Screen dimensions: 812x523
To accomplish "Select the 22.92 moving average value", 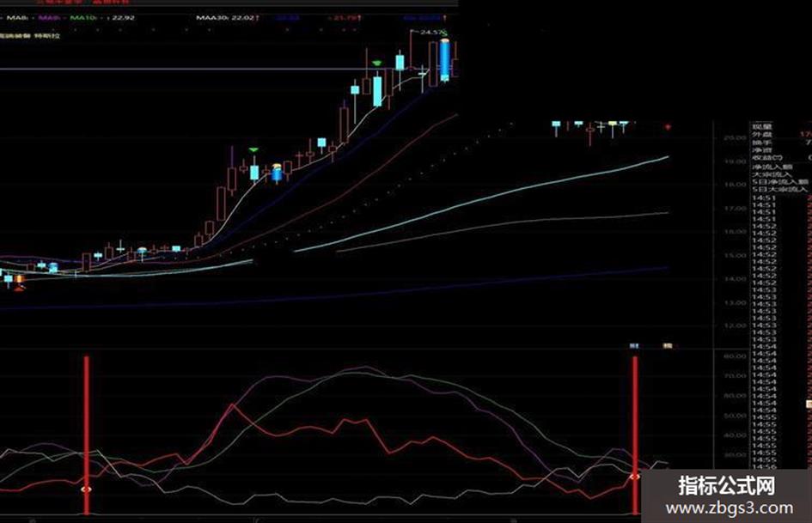I will [x=123, y=18].
